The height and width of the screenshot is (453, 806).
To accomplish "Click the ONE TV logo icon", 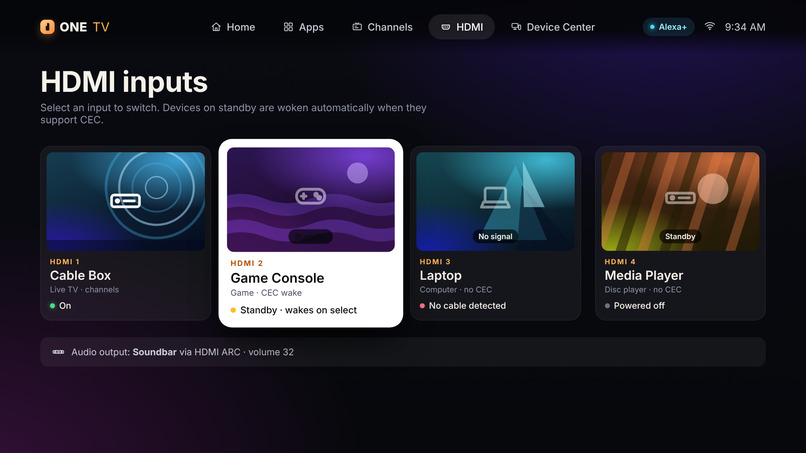I will (47, 27).
